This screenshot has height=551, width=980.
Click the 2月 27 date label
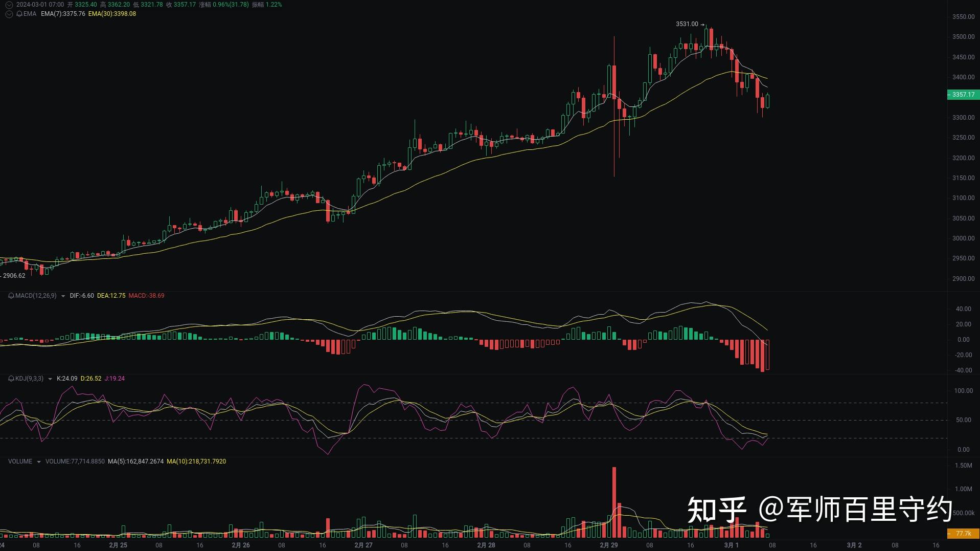click(x=363, y=545)
